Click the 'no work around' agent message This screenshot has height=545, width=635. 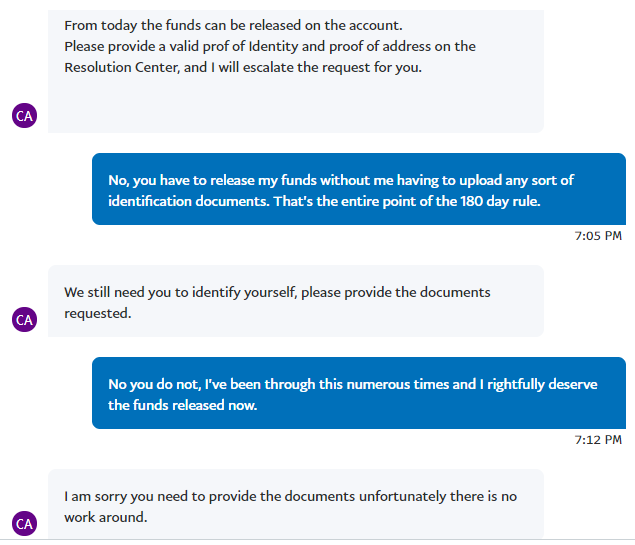[296, 504]
